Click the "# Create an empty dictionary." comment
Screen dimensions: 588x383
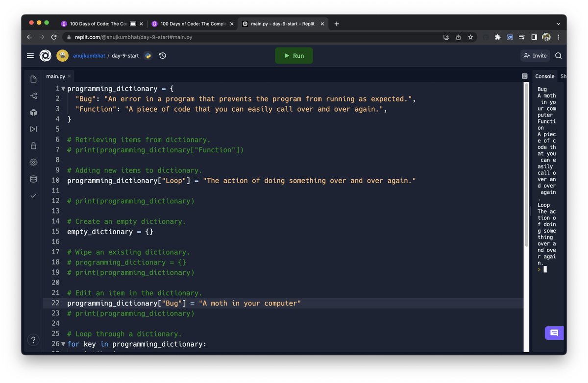126,221
